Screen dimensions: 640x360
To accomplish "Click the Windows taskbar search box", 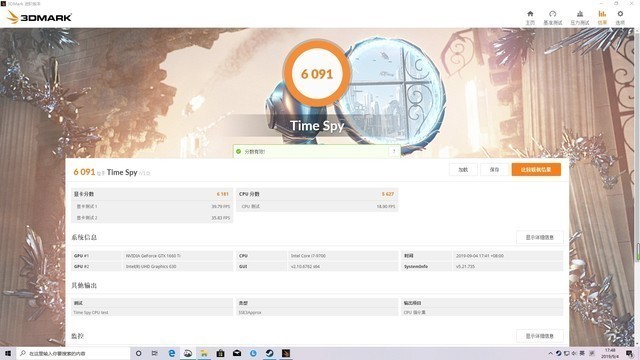I will [x=73, y=353].
